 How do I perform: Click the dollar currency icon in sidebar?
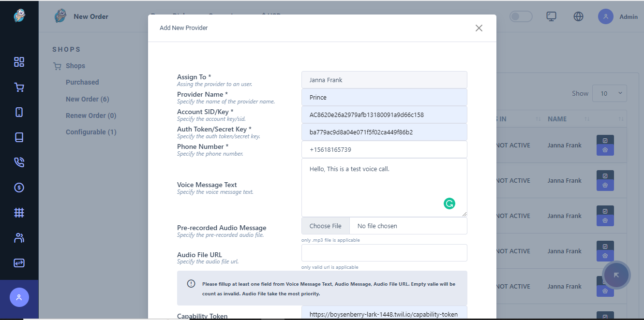coord(19,188)
